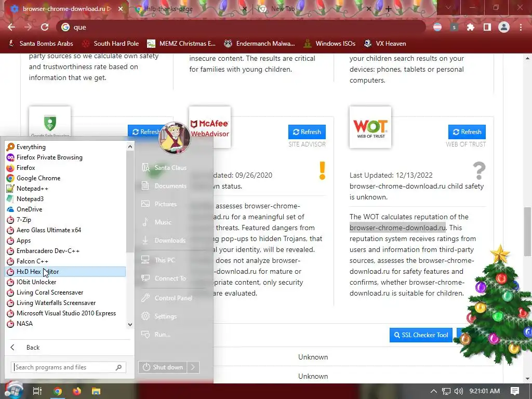Open the Chrome profile avatar
Screen dimensions: 532x399
504,27
